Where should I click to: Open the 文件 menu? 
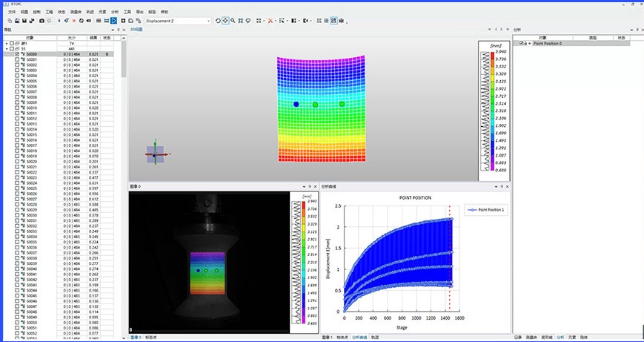(x=11, y=12)
